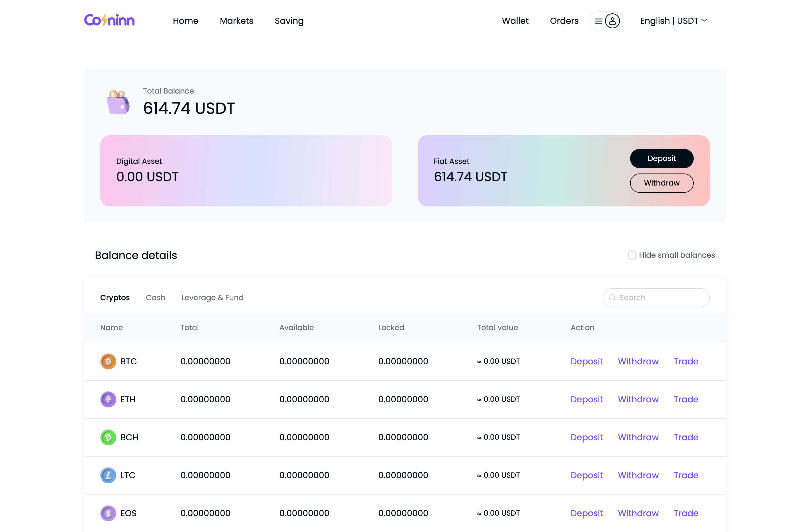Open the Saving menu item
Image resolution: width=810 pixels, height=532 pixels.
[289, 21]
